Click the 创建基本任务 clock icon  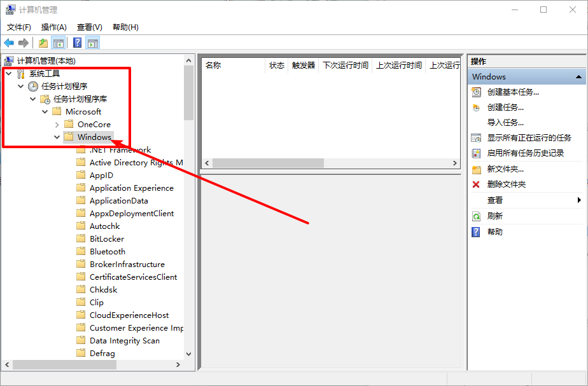476,92
